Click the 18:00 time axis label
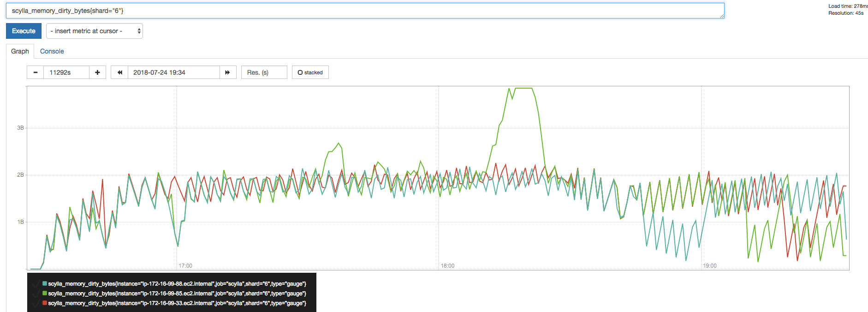This screenshot has width=868, height=312. (x=447, y=266)
